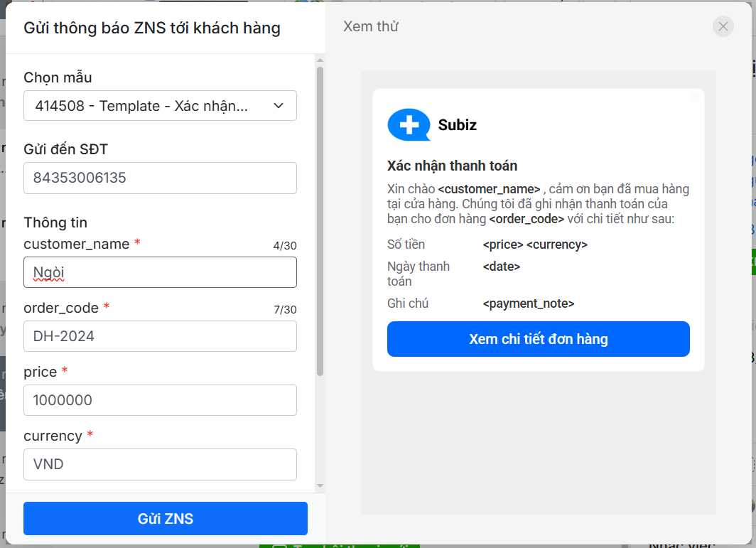The height and width of the screenshot is (548, 756).
Task: Click the dialog title Gửi thông báo ZNS
Action: pyautogui.click(x=152, y=28)
